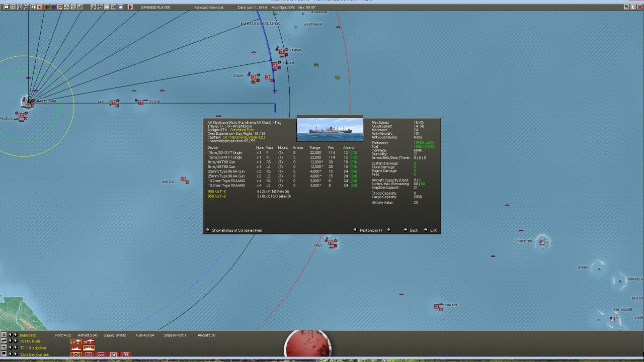
Task: Click the Truk base marker on the map
Action: click(331, 242)
